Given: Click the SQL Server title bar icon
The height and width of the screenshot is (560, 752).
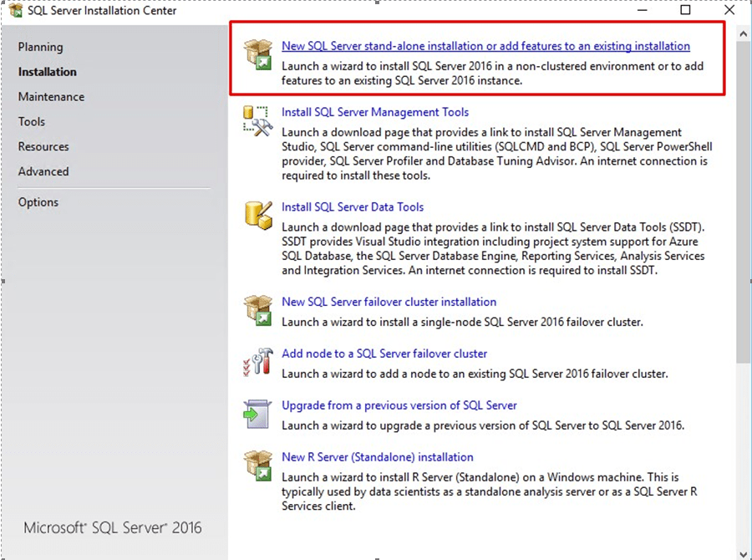Looking at the screenshot, I should coord(15,11).
